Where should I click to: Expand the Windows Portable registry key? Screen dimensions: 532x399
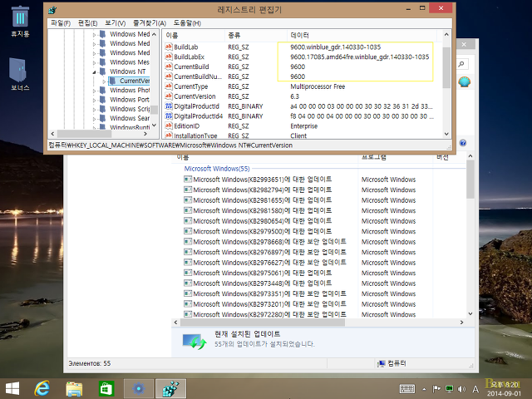pos(94,100)
